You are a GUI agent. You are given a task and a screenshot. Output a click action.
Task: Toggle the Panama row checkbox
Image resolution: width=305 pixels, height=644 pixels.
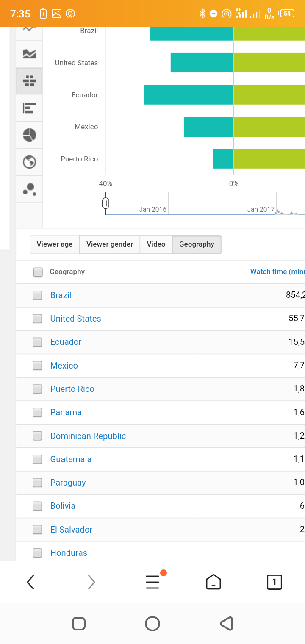38,412
